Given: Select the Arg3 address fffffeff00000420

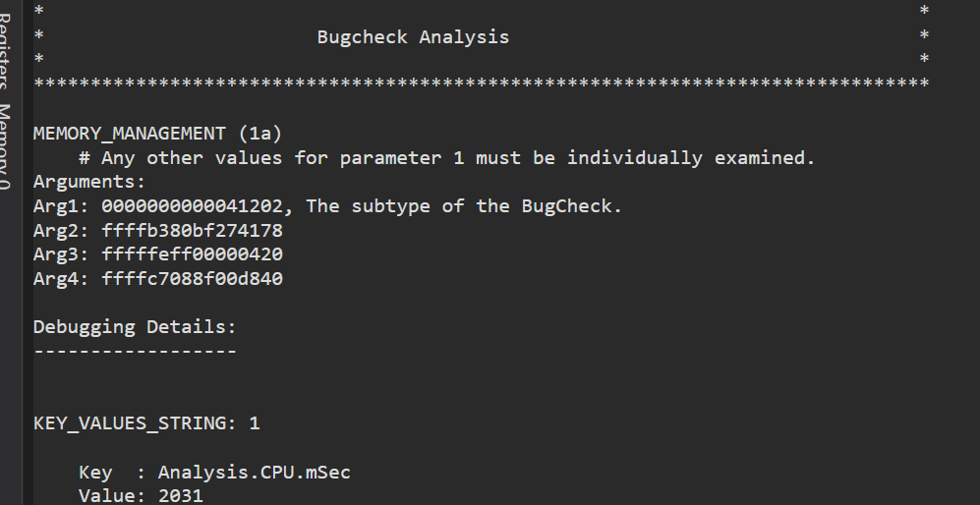Looking at the screenshot, I should (192, 254).
